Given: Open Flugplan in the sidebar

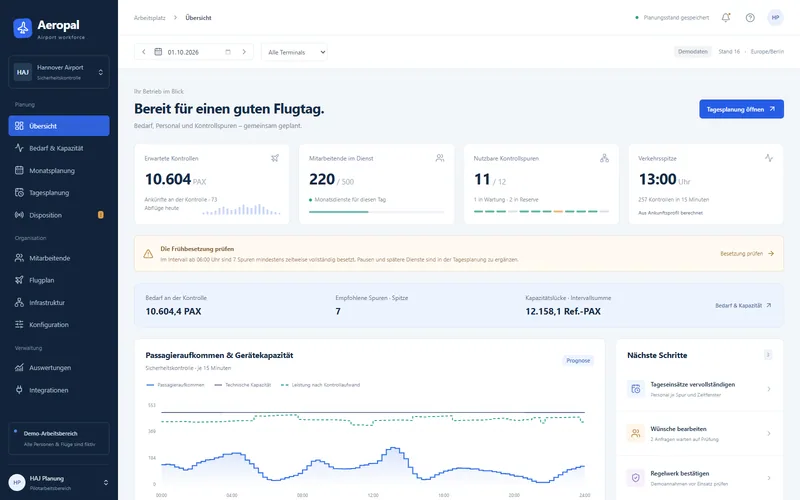Looking at the screenshot, I should pyautogui.click(x=59, y=280).
